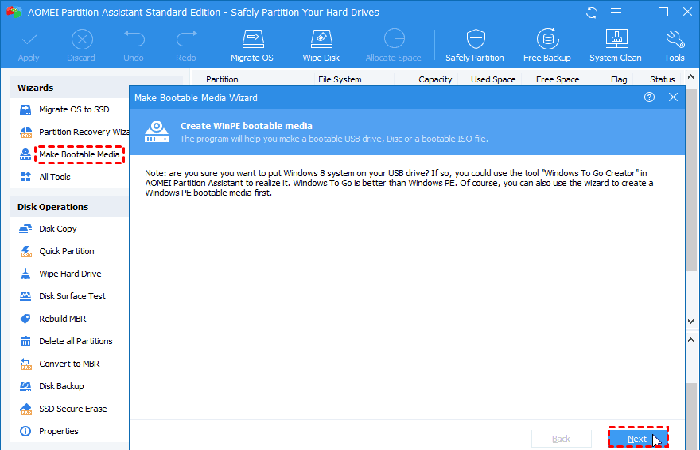Open Make Bootable Media wizard in sidebar
Viewport: 700px width, 450px height.
79,154
